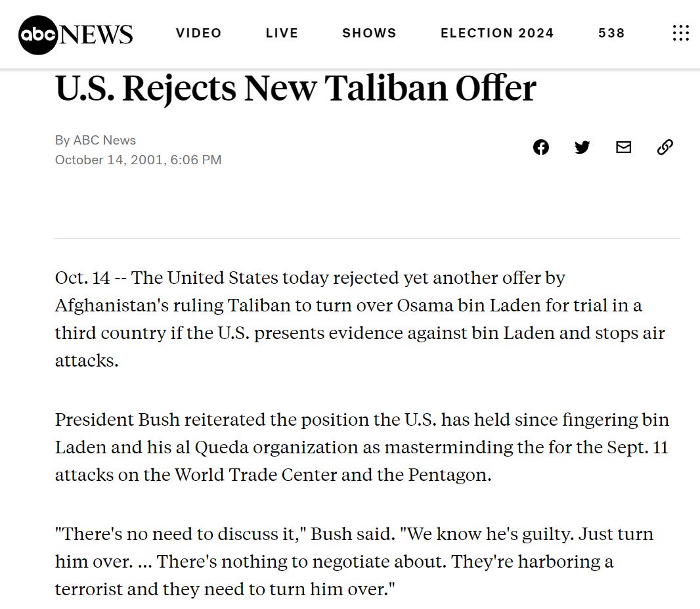
Task: Click headline 'U.S. Rejects New Taliban Offer'
Action: [x=295, y=88]
